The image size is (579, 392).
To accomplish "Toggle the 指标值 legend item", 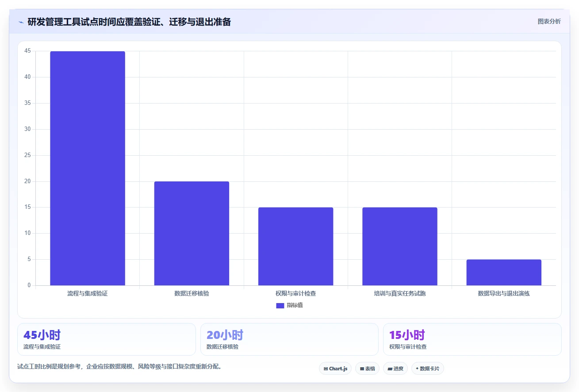I will pos(289,305).
